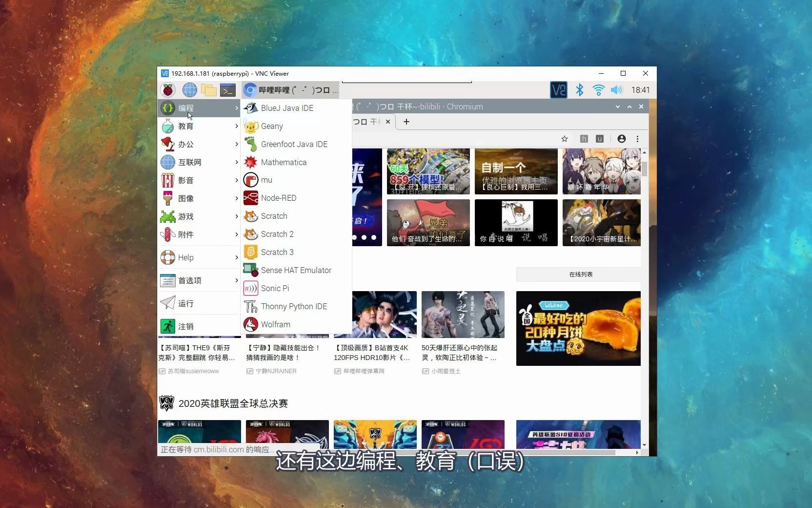
Task: Open the chevron dropdown on the Chromium title bar
Action: click(x=618, y=106)
